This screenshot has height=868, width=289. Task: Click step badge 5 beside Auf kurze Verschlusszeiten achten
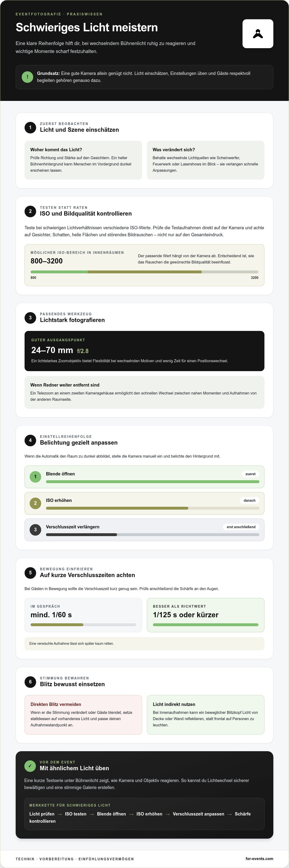pyautogui.click(x=30, y=573)
